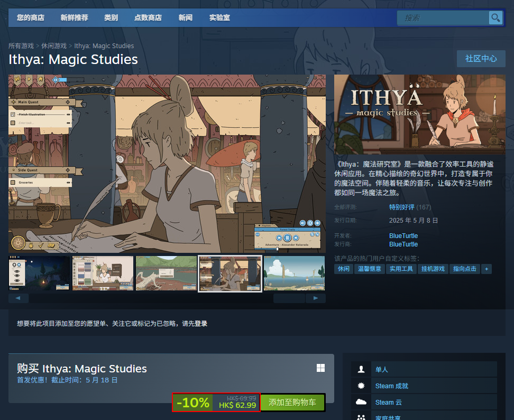Click the thumbnail strip scrollbar handle
514x420 pixels.
tap(289, 298)
